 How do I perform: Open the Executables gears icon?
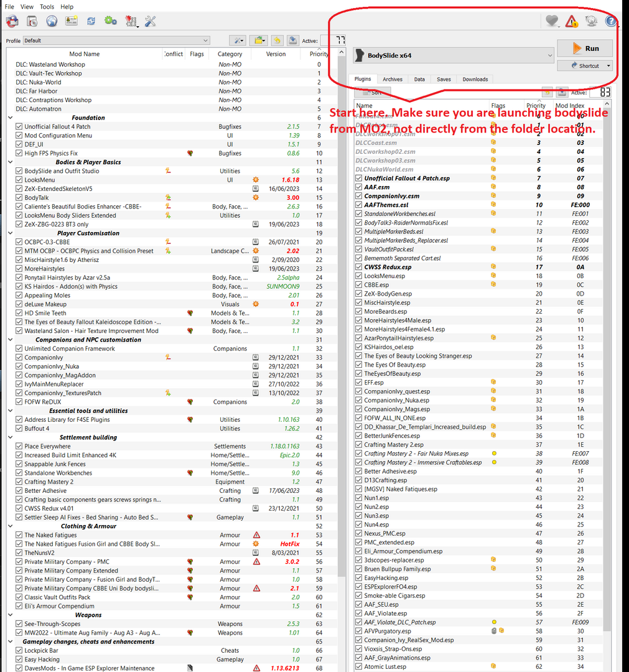coord(111,21)
